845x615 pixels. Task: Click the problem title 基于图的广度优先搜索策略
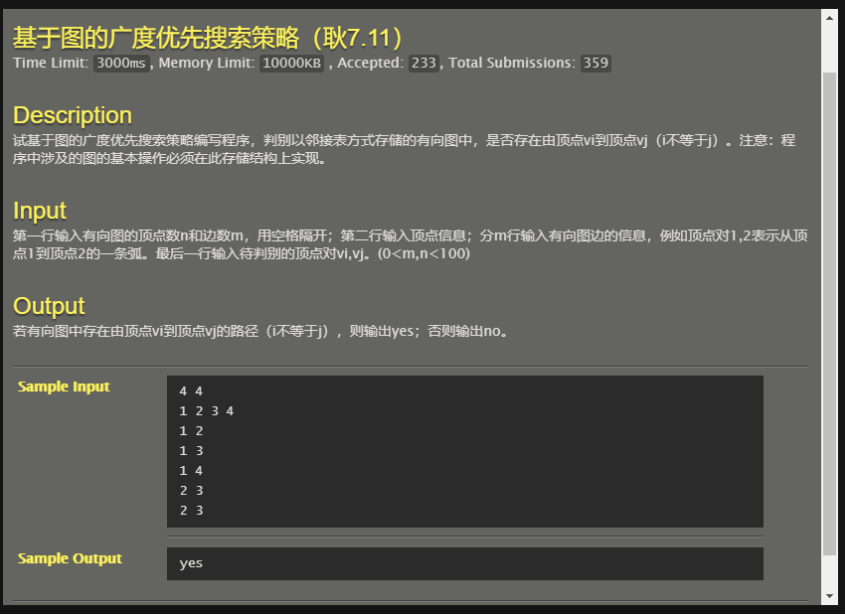pos(207,38)
